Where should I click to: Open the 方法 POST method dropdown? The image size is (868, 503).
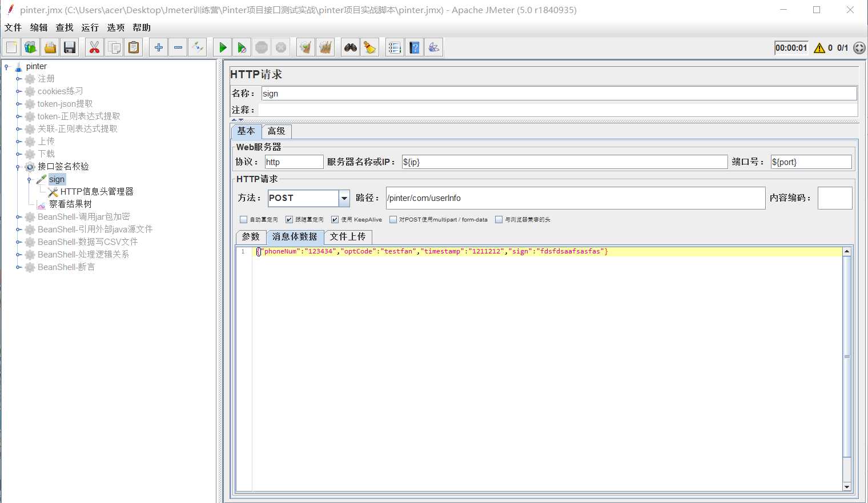(x=344, y=198)
